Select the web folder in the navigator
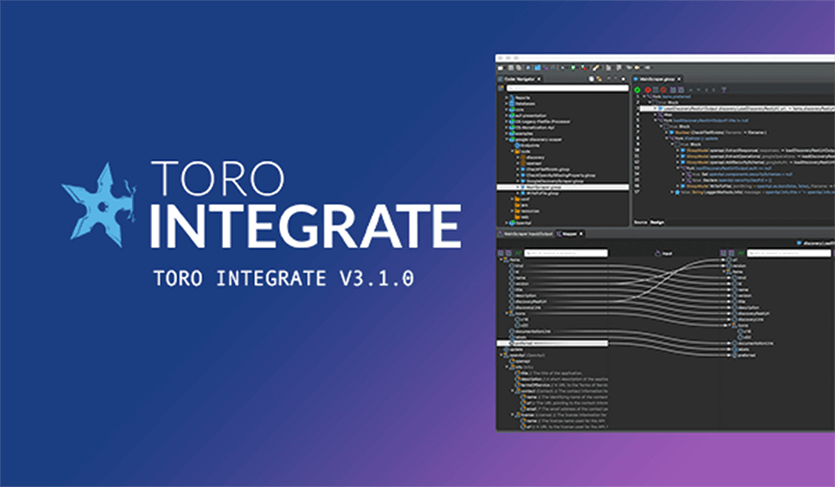Viewport: 835px width, 487px height. [525, 217]
